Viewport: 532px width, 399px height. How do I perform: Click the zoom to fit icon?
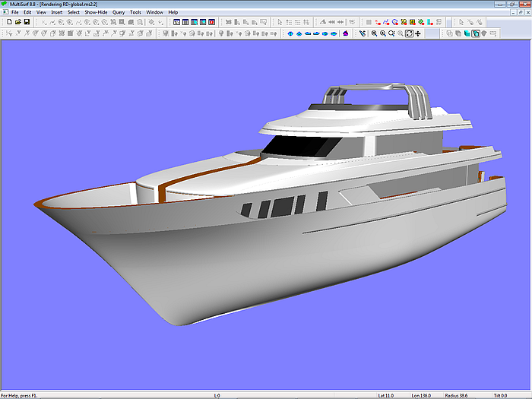[409, 33]
